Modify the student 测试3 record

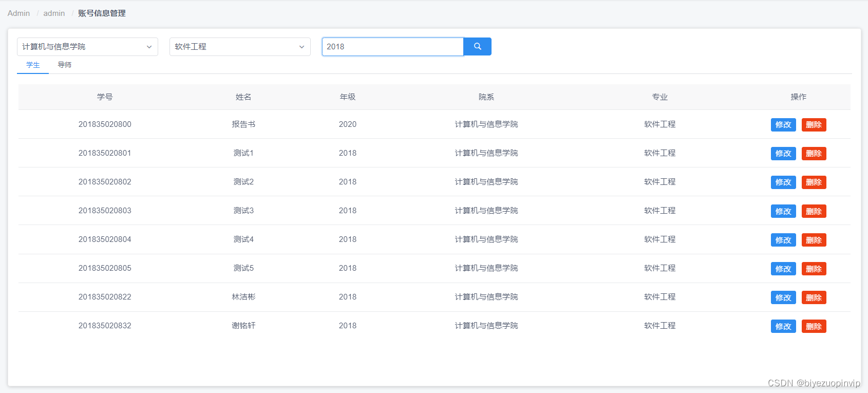click(783, 211)
